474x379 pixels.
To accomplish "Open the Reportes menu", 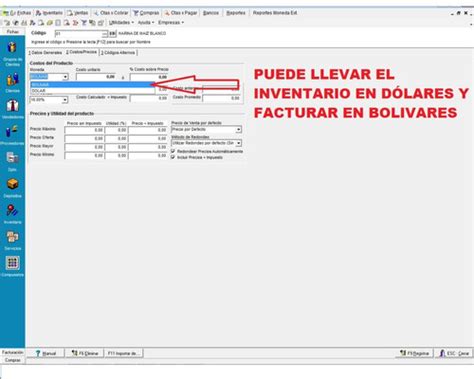I will point(236,13).
